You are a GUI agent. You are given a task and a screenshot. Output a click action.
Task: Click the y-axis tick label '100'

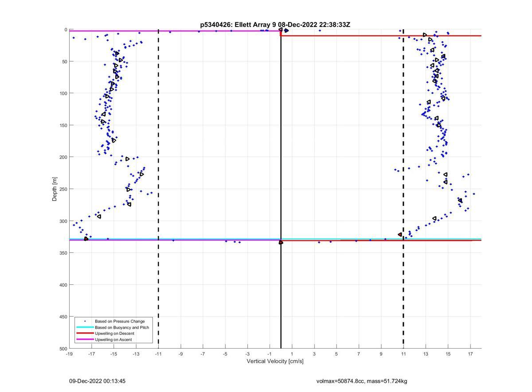[63, 93]
